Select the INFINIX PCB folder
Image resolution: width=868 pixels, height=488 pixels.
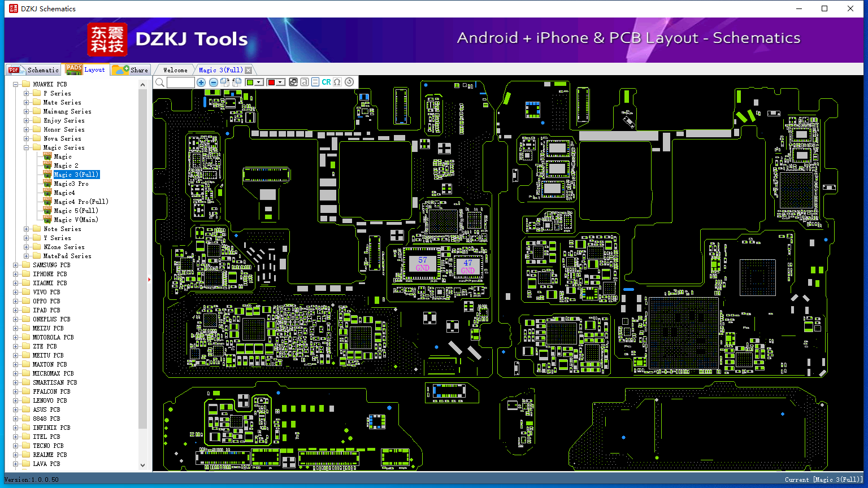tap(51, 428)
